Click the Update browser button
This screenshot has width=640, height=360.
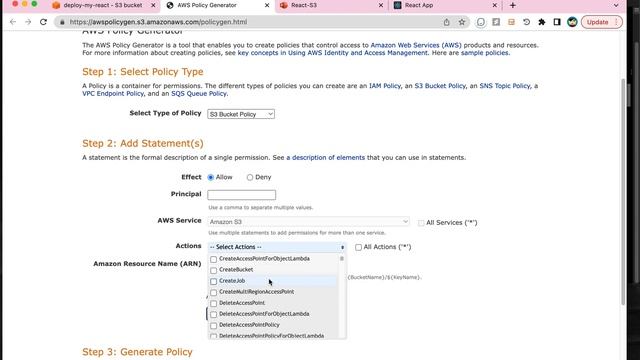[x=598, y=22]
